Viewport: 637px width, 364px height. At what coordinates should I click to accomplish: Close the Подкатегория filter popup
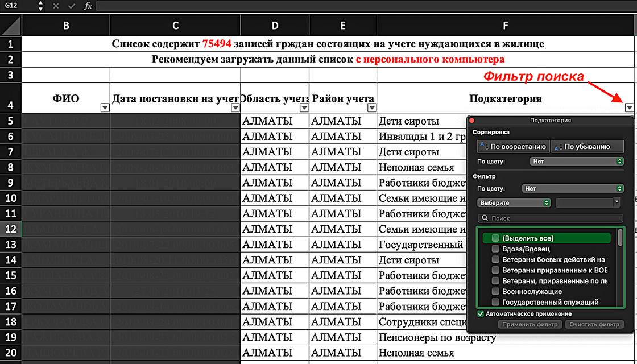[472, 121]
